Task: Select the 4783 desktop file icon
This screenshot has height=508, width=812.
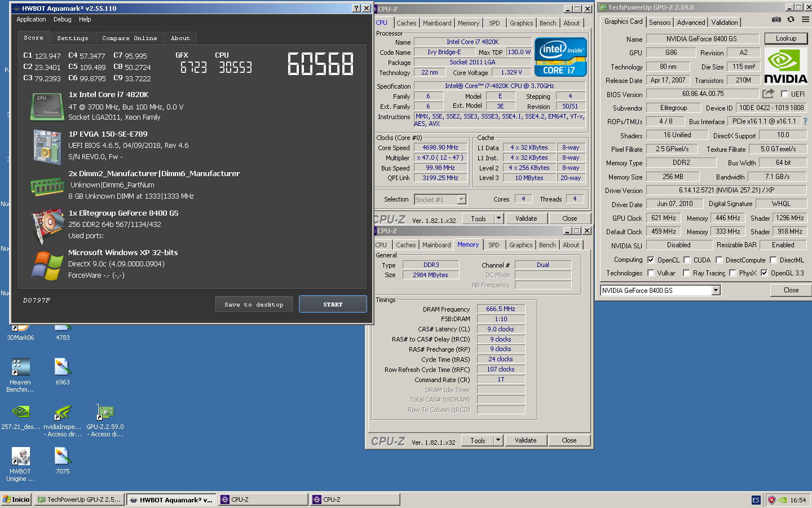Action: (x=63, y=332)
